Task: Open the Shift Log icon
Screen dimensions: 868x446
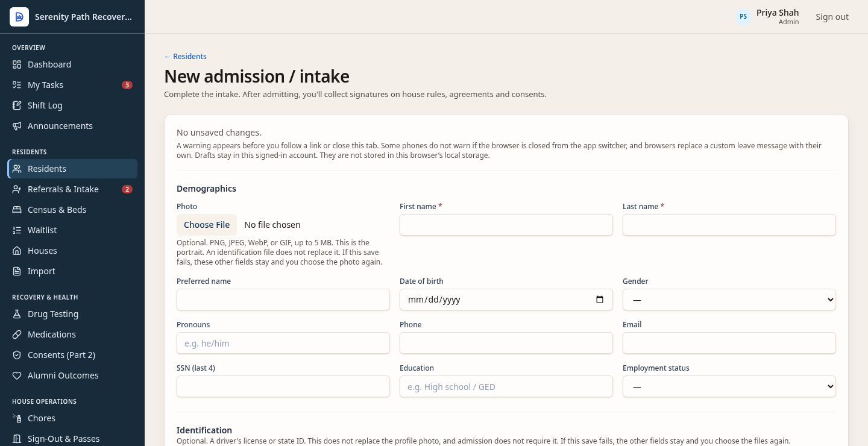Action: coord(17,105)
